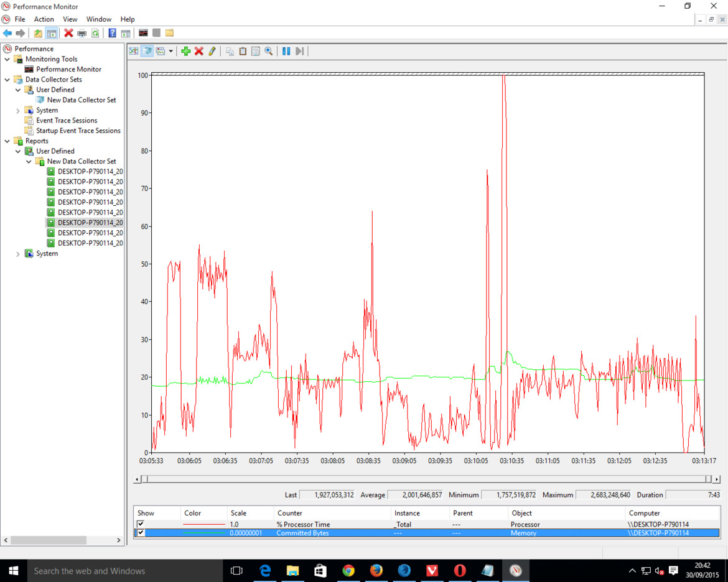Click the Refresh icon in the console toolbar
The width and height of the screenshot is (728, 582).
click(x=95, y=33)
